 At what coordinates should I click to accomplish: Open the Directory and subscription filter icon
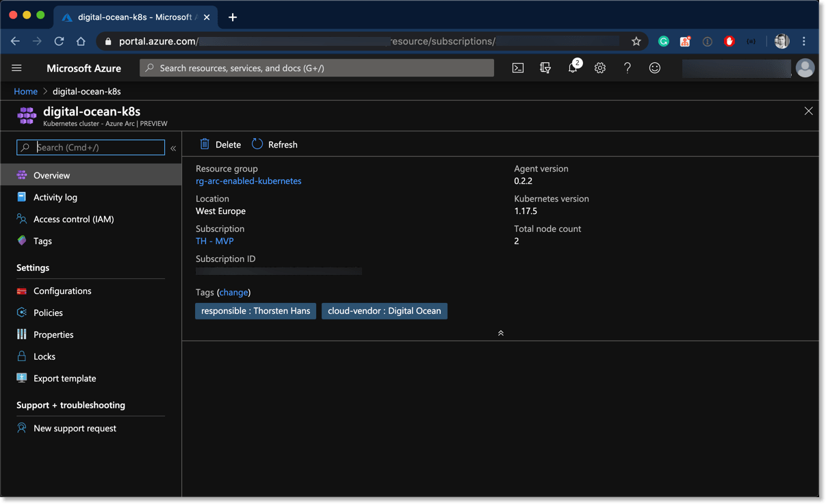pyautogui.click(x=545, y=68)
